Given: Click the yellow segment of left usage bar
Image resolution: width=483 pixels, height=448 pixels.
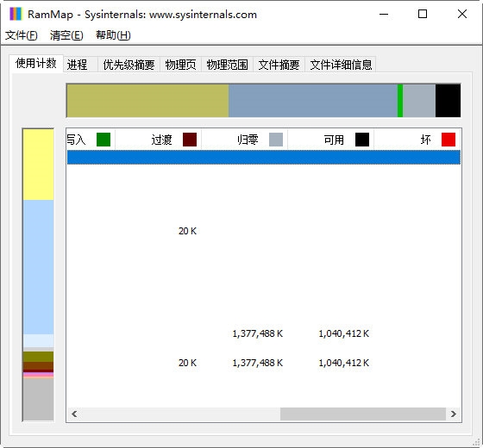Looking at the screenshot, I should point(38,165).
